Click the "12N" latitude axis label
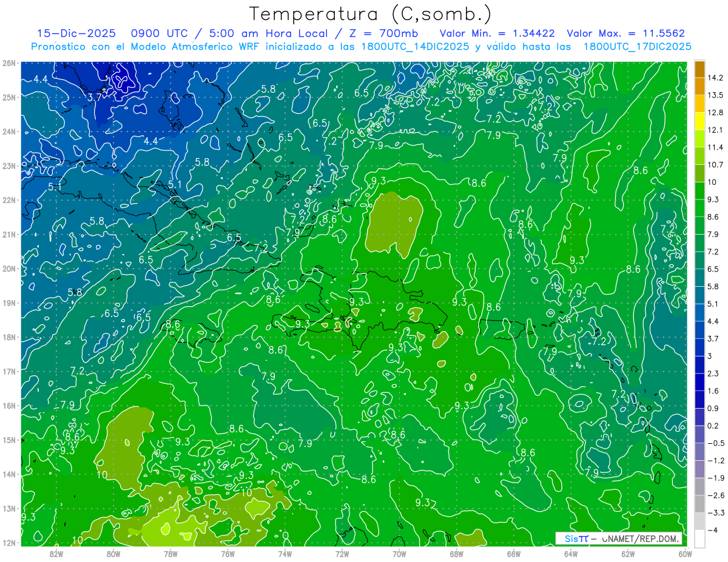 tap(9, 543)
